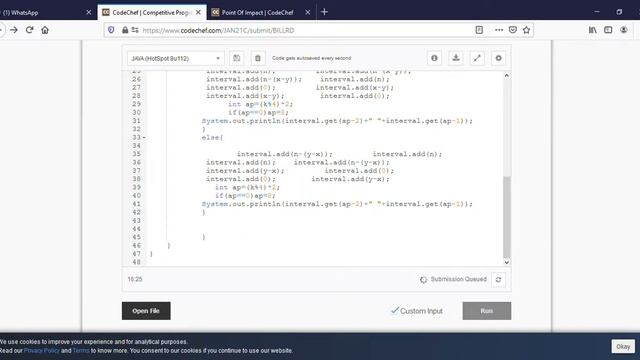Click the editor scroll up arrow
Image resolution: width=640 pixels, height=360 pixels.
tap(507, 76)
